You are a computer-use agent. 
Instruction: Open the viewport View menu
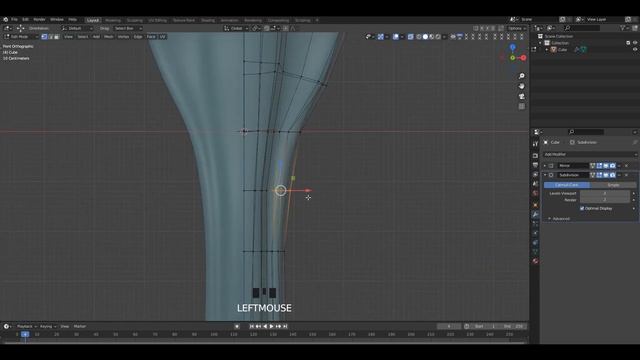(68, 37)
